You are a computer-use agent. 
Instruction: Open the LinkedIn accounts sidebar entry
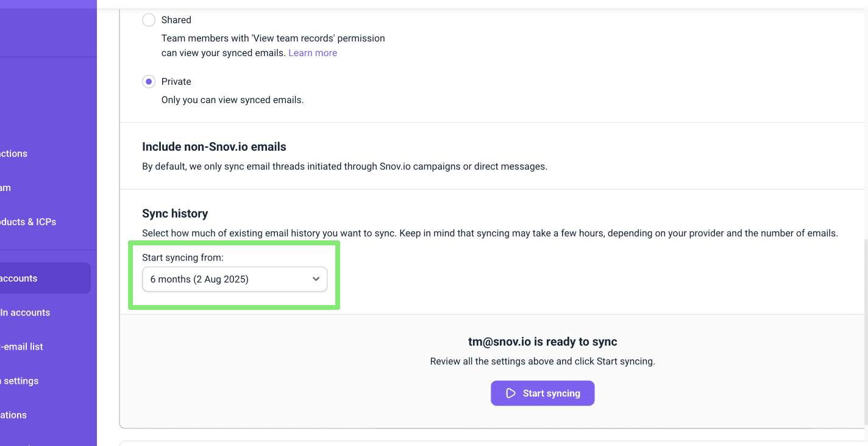[26, 312]
